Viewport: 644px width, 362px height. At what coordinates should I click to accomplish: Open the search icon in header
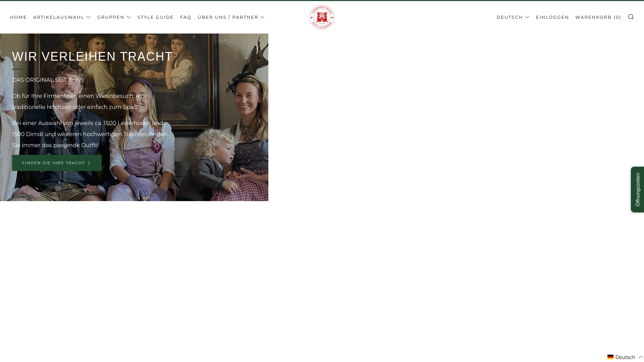click(631, 17)
